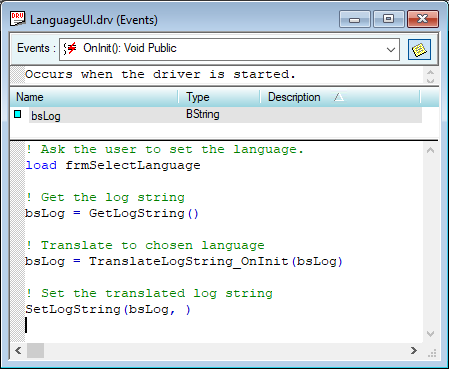Click horizontal scrollbar left arrow

coord(18,351)
